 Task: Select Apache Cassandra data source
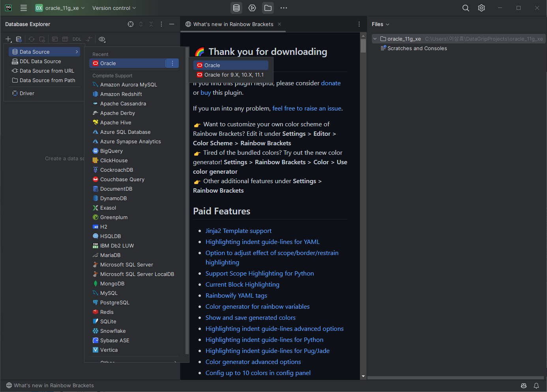point(134,103)
